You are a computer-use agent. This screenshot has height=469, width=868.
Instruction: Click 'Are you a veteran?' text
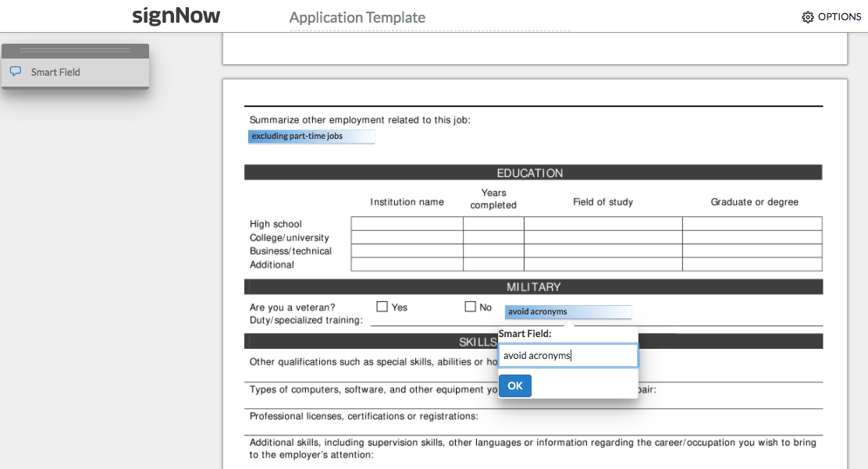[x=292, y=307]
